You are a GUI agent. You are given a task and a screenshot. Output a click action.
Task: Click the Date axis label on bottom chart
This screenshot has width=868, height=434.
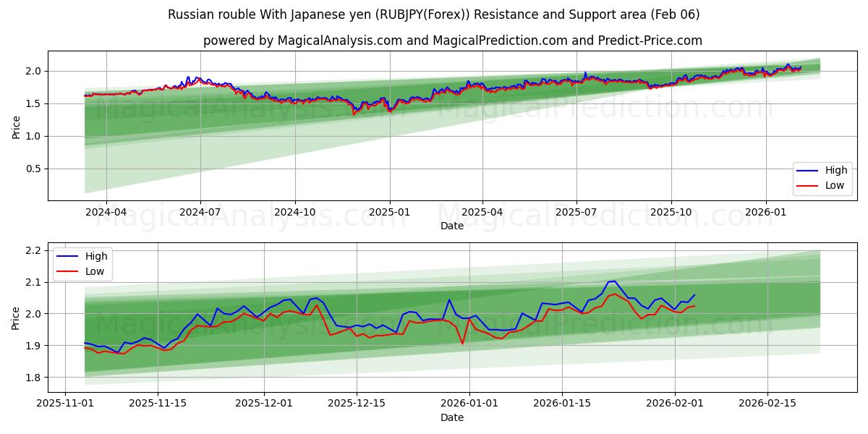coord(451,417)
